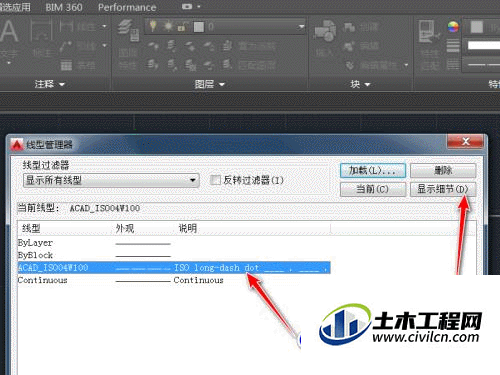The image size is (500, 375).
Task: Click the lineweight icon in the properties panel
Action: [x=453, y=46]
